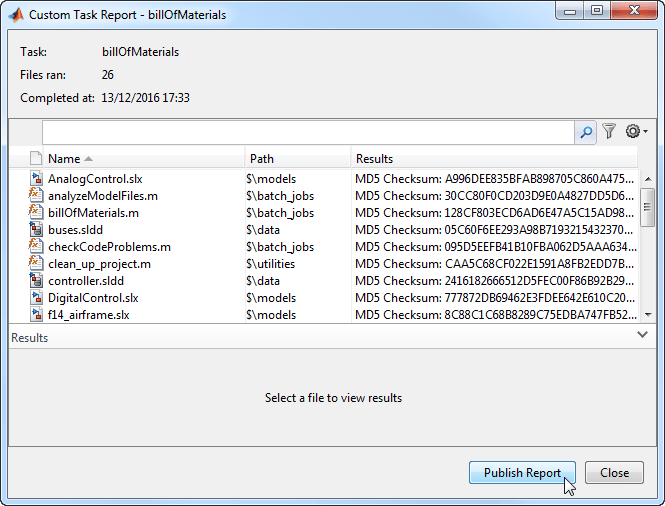Click the MD5 checksum starting A996DEE835
Screen dimensions: 665x506
pyautogui.click(x=495, y=179)
